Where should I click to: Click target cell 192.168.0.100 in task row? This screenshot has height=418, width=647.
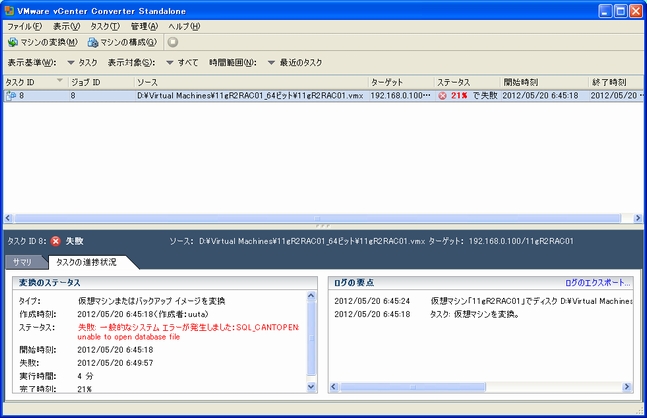click(400, 96)
